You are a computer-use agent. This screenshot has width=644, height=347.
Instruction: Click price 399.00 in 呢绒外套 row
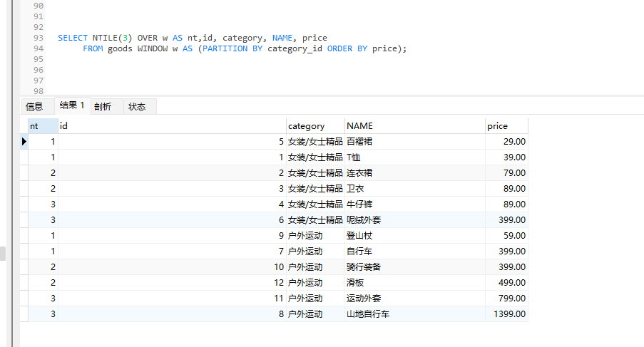click(x=506, y=220)
